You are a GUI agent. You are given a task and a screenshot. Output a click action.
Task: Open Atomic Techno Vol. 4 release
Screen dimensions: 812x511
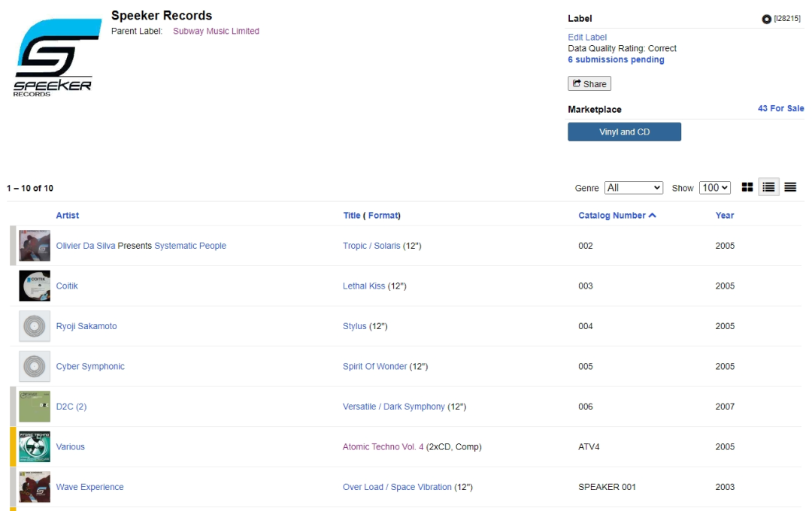click(x=383, y=447)
